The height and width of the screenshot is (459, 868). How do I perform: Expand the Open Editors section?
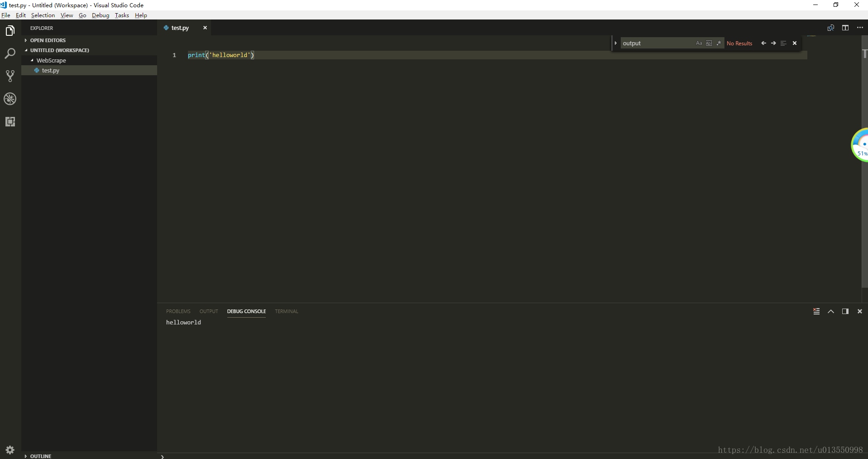[26, 40]
